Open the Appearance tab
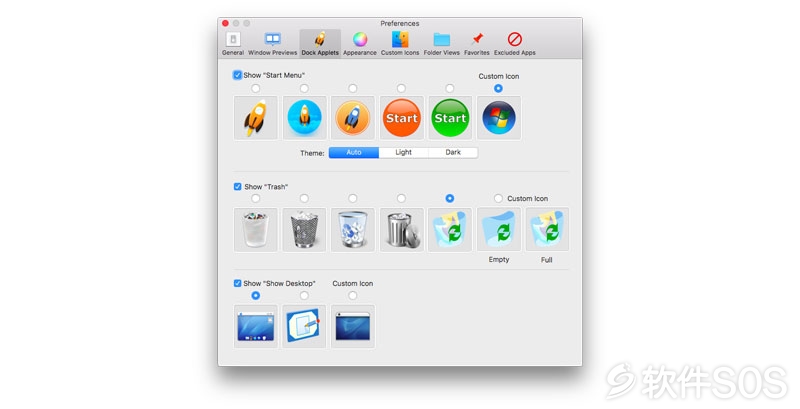This screenshot has height=409, width=800. (360, 43)
